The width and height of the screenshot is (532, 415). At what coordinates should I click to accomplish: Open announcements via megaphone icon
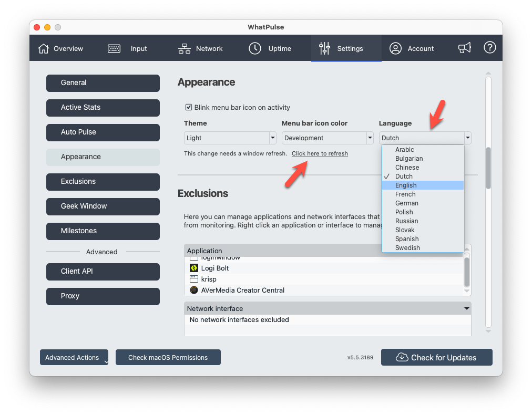465,48
